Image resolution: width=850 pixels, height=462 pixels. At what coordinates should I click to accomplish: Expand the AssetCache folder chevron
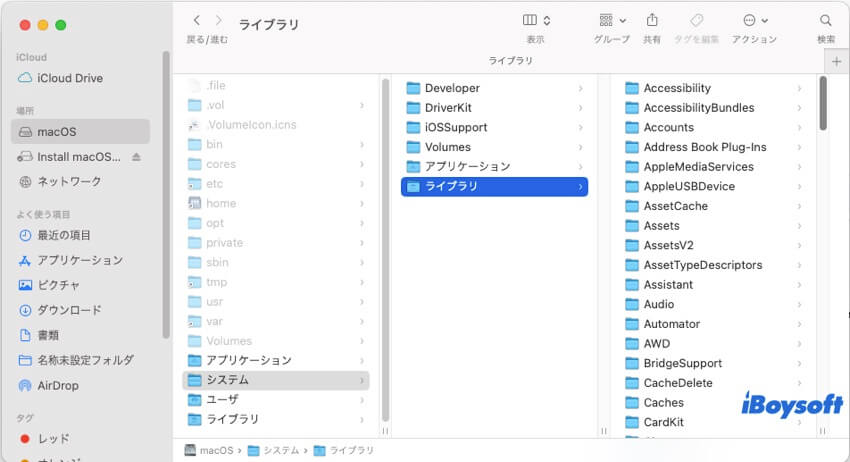coord(799,206)
